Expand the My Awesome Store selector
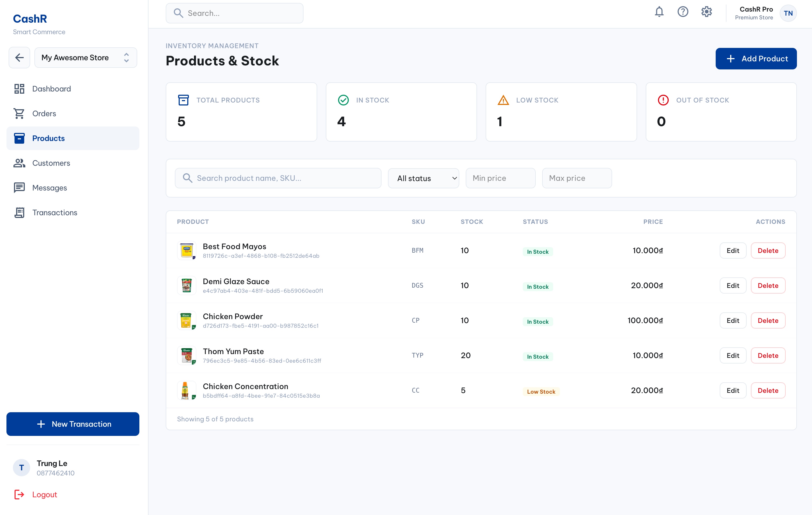The height and width of the screenshot is (515, 812). pos(86,58)
